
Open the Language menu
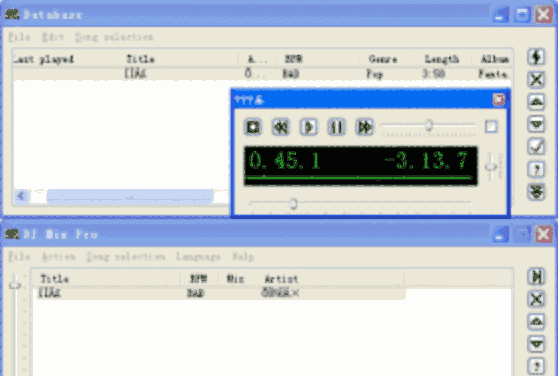click(x=198, y=256)
